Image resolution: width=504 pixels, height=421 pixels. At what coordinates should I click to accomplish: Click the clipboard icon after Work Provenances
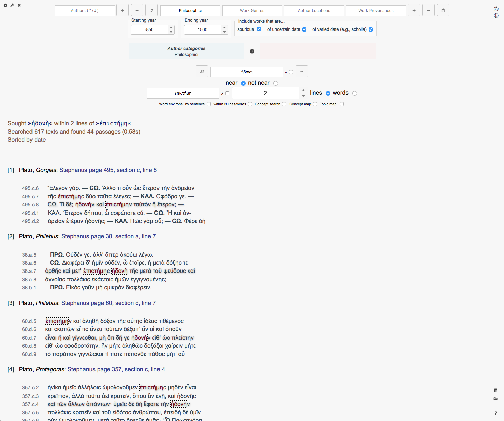443,11
